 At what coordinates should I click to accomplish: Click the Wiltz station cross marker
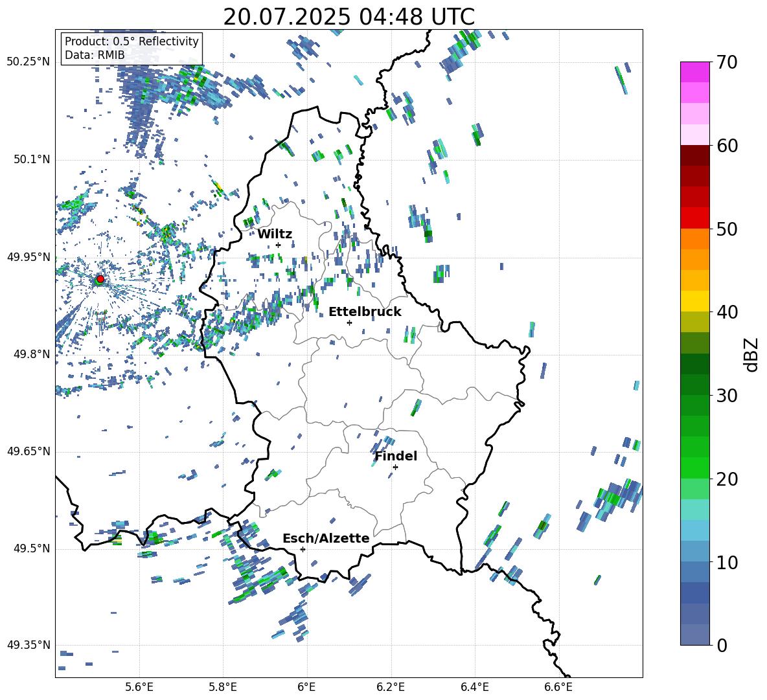coord(279,245)
